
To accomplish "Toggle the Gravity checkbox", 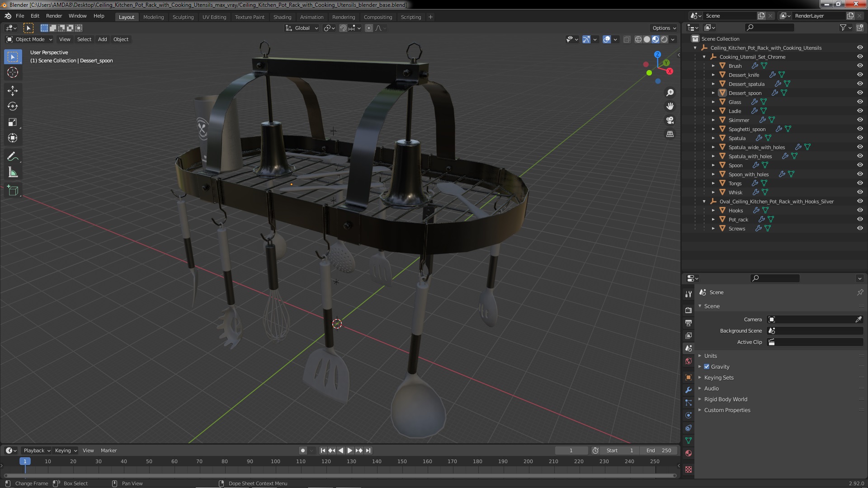I will [707, 367].
